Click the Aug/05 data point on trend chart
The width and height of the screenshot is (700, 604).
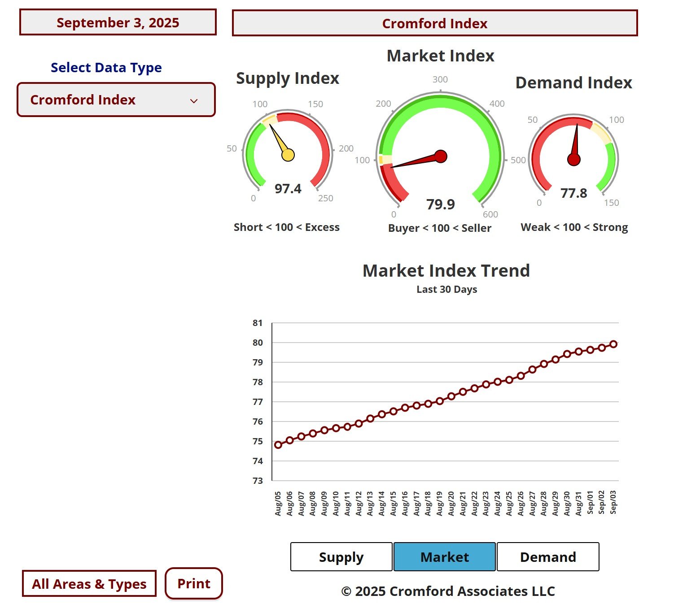click(278, 445)
